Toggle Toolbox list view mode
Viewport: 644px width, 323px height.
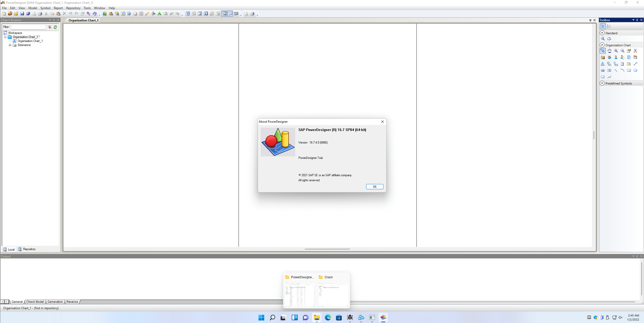[x=609, y=26]
